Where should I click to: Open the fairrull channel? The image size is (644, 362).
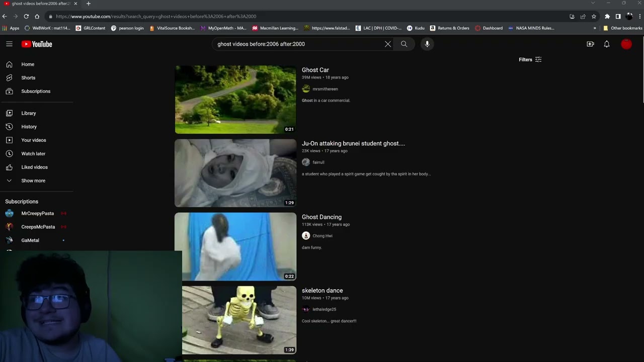pyautogui.click(x=318, y=162)
